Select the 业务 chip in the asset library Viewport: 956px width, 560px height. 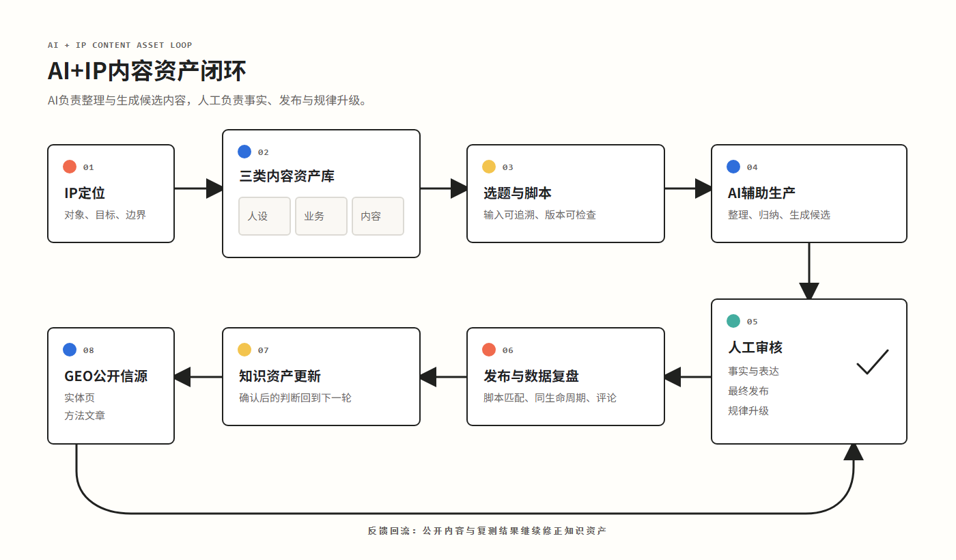coord(322,216)
